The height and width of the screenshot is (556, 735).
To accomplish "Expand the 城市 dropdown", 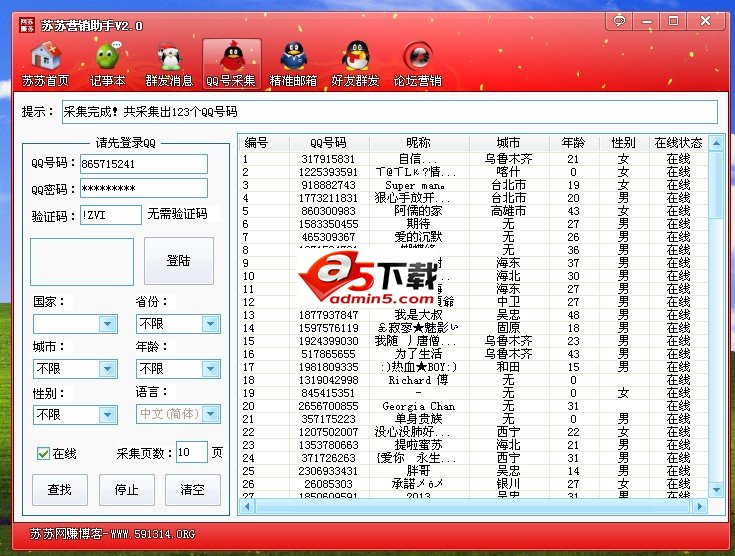I will point(108,369).
